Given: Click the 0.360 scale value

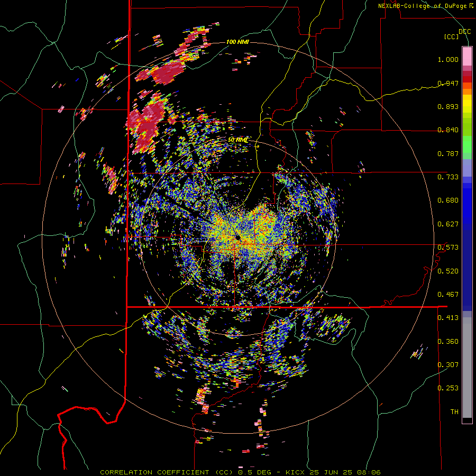Looking at the screenshot, I should coord(448,341).
